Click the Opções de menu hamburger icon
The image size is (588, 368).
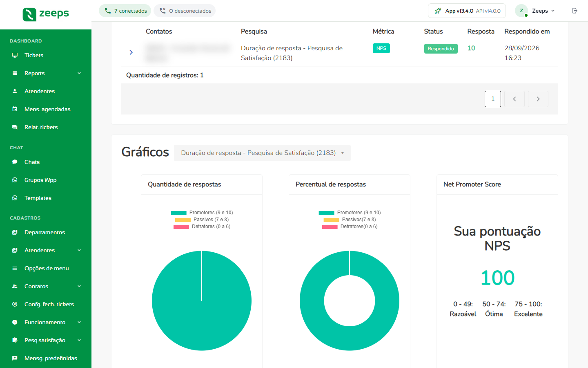15,268
